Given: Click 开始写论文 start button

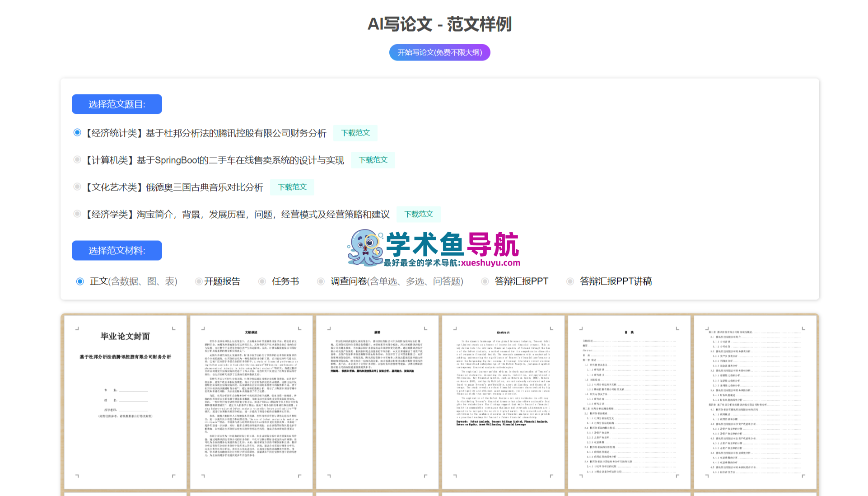Looking at the screenshot, I should [439, 52].
